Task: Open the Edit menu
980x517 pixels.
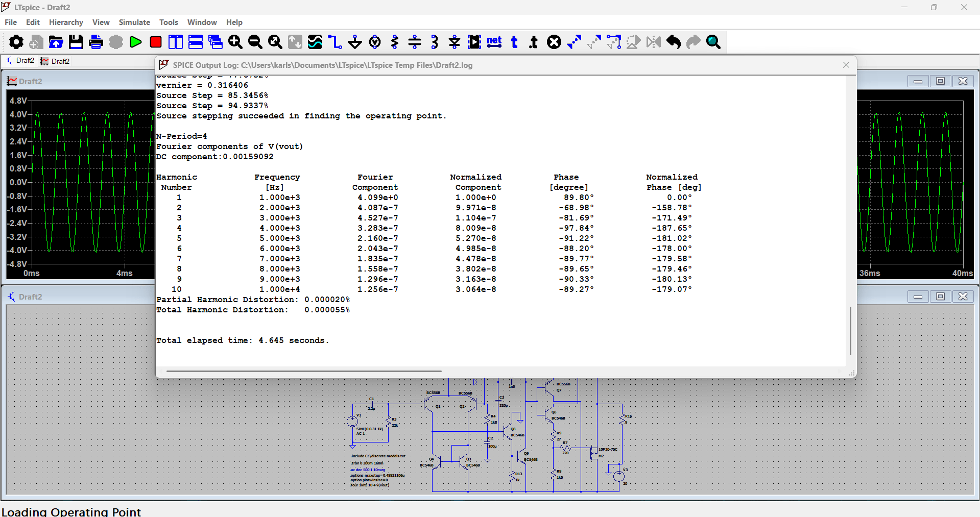Action: 33,22
